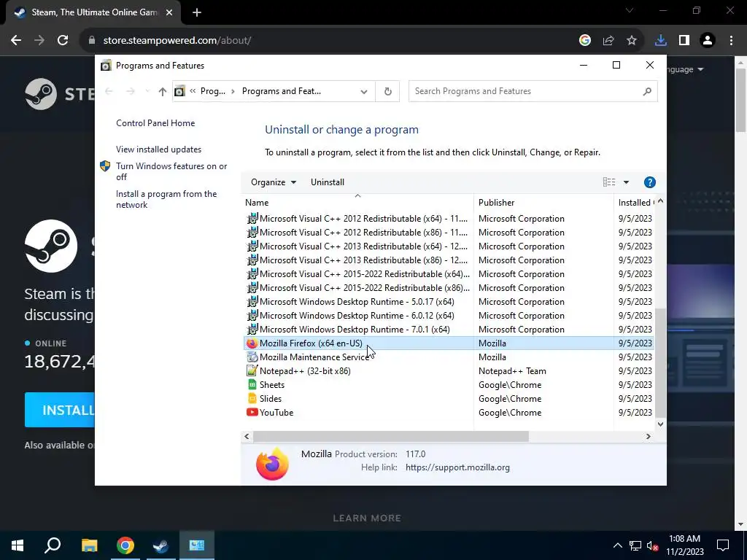This screenshot has width=747, height=560.
Task: Open File Explorer from taskbar
Action: pos(89,545)
